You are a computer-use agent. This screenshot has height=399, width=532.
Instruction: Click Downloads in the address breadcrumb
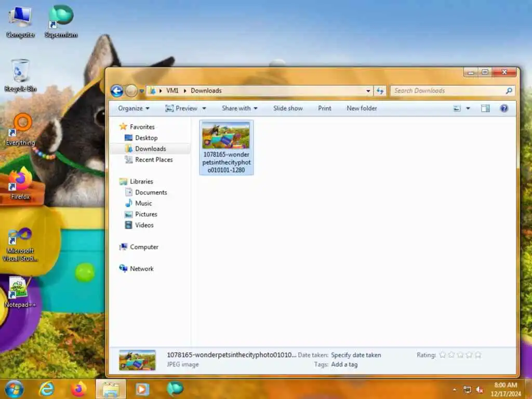206,90
